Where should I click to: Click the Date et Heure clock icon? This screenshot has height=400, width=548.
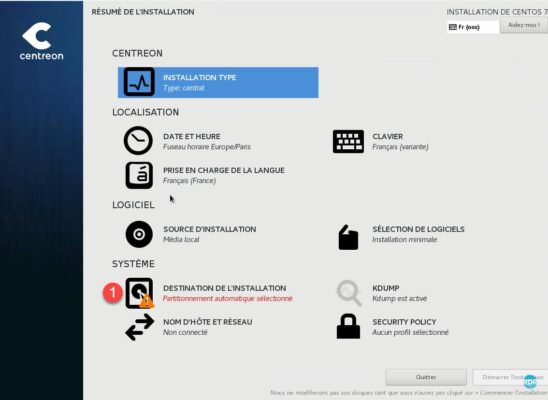click(x=138, y=141)
